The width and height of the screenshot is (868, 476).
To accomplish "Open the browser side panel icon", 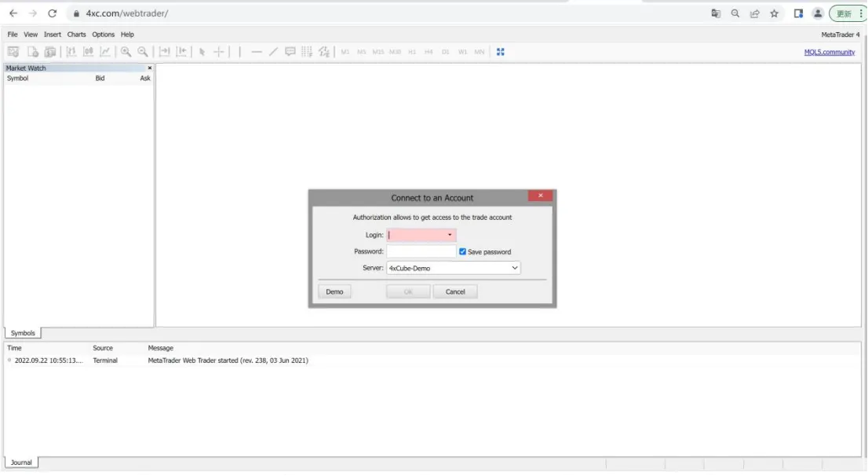I will click(x=798, y=14).
